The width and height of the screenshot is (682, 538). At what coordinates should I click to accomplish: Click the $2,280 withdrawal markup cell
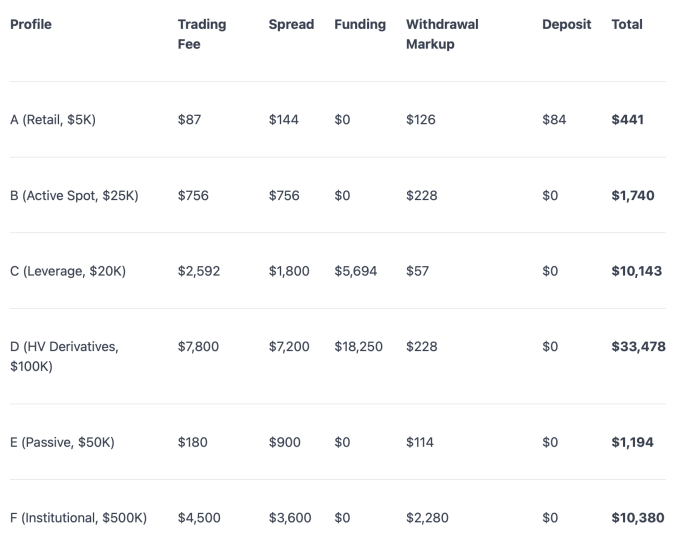427,518
